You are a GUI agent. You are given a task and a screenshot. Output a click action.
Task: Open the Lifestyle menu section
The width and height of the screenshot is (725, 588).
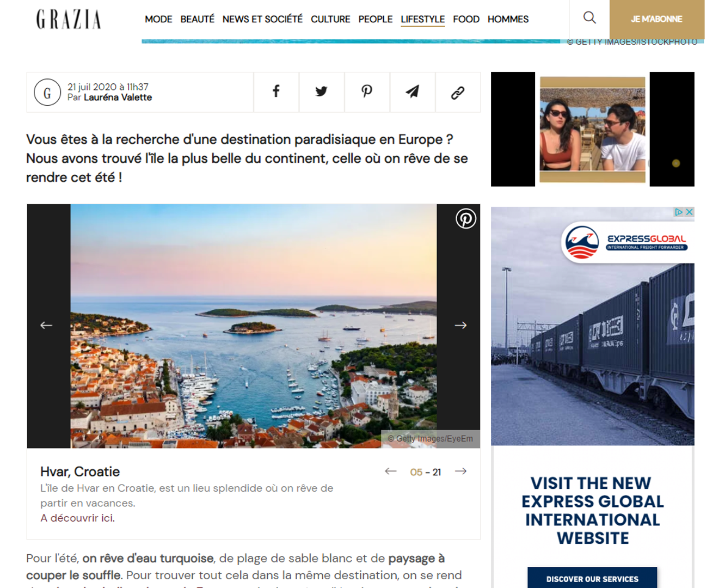click(x=423, y=19)
